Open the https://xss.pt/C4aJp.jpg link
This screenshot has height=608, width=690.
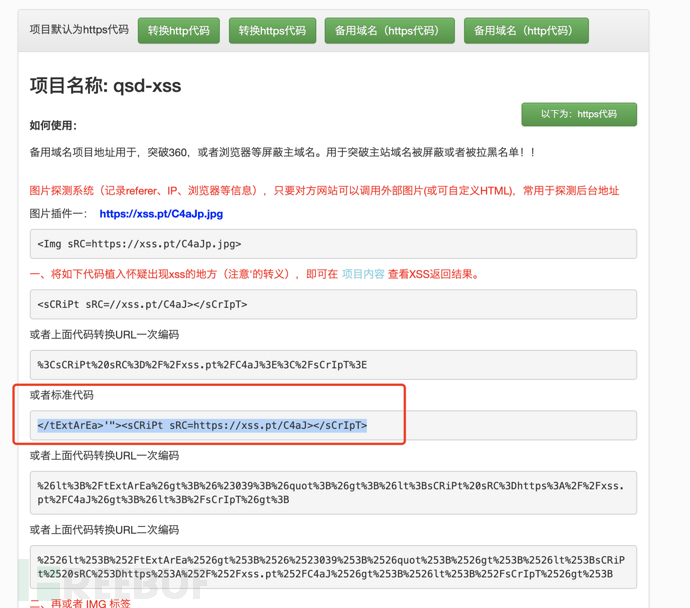coord(161,214)
